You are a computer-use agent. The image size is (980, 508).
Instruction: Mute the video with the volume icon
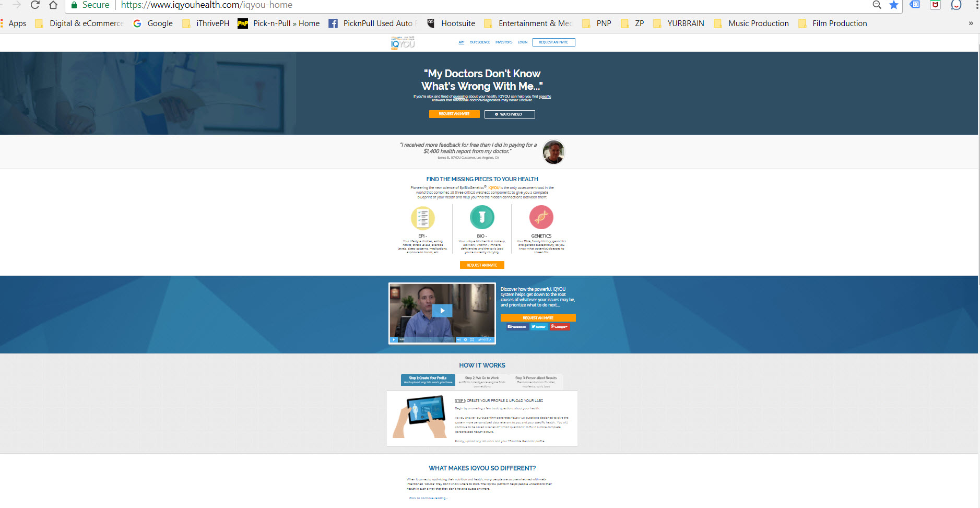[459, 340]
